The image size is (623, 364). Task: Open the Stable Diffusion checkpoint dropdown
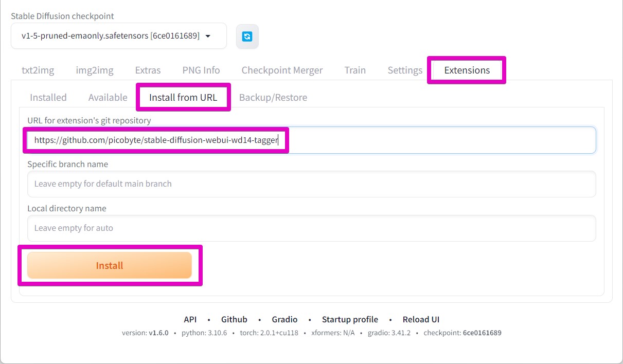118,36
